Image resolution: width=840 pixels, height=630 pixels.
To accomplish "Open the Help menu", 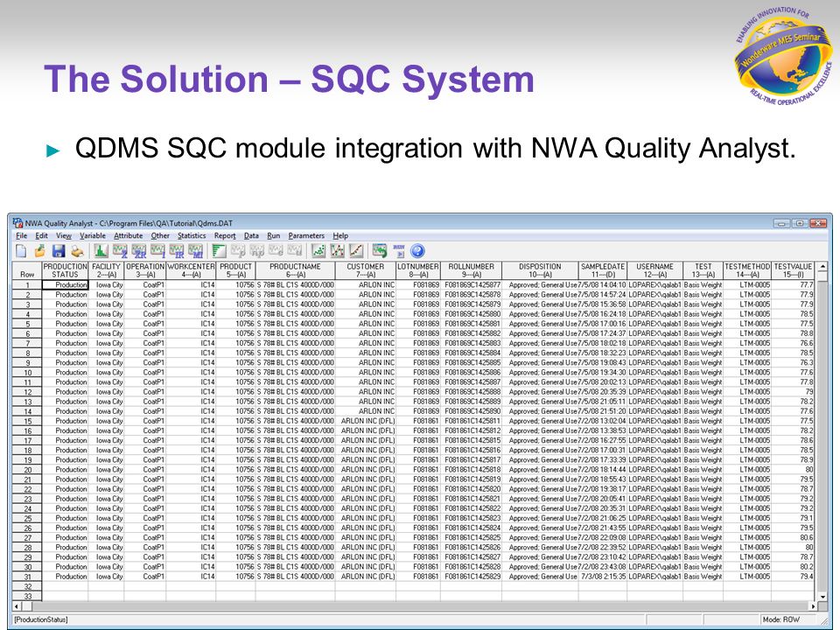I will (340, 235).
